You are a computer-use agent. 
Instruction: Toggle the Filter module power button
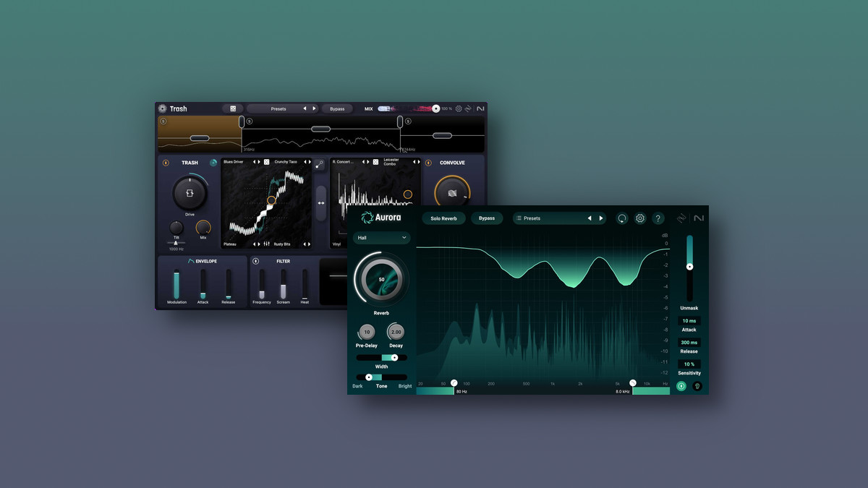(x=256, y=261)
